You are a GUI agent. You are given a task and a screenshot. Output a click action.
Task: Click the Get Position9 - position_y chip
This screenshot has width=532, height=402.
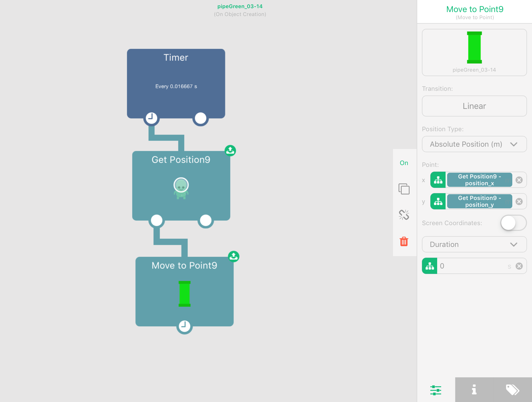479,202
